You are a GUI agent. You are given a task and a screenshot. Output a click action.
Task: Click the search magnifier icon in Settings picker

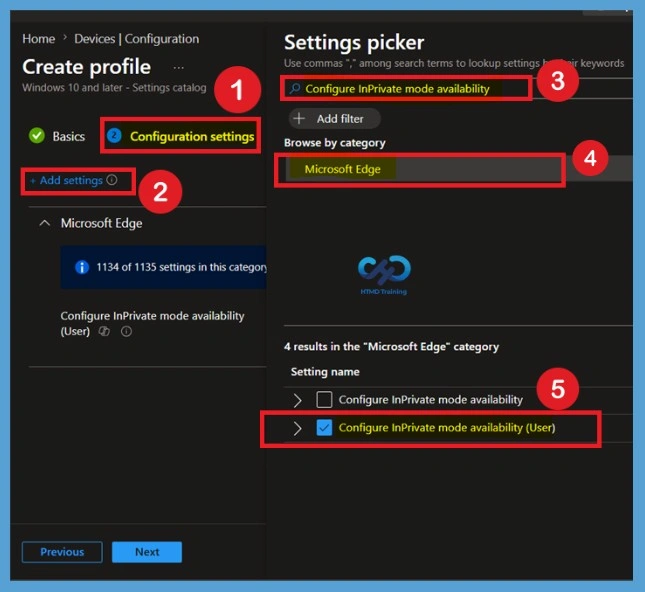point(295,88)
